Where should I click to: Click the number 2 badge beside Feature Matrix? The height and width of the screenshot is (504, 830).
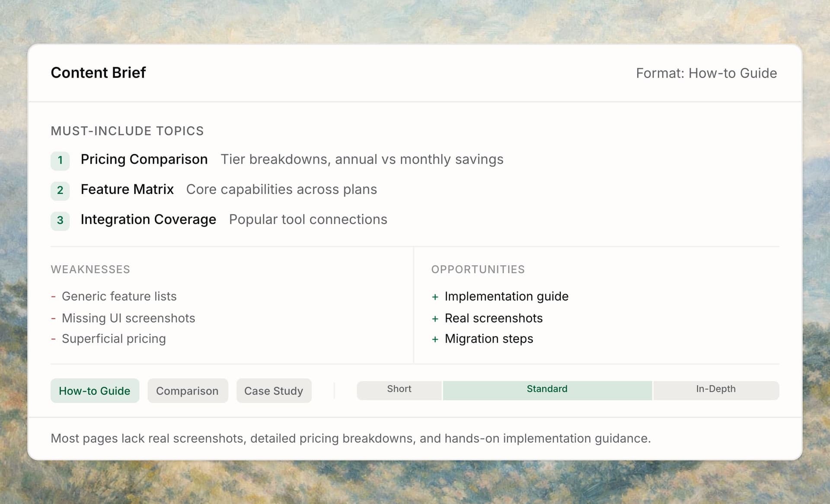tap(60, 190)
